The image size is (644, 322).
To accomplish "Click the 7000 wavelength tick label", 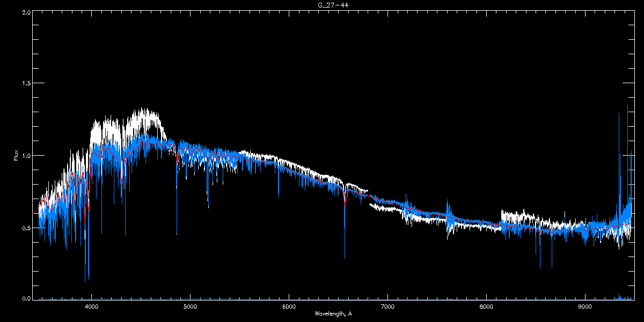I will (x=387, y=306).
